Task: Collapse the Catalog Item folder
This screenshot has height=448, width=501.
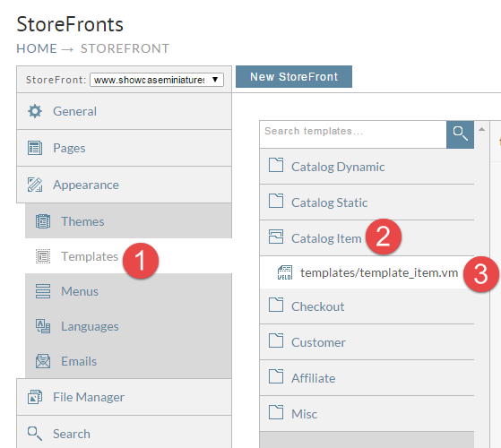Action: (367, 238)
